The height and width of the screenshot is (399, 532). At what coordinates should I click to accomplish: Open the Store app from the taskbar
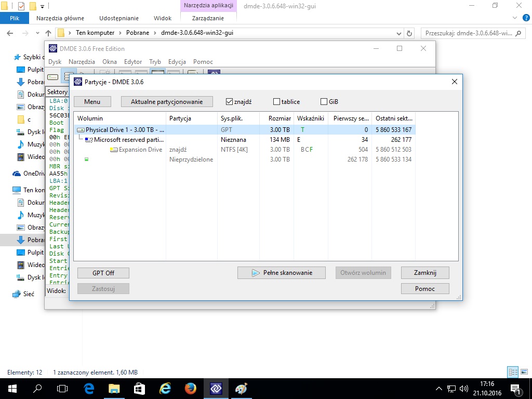click(x=139, y=389)
